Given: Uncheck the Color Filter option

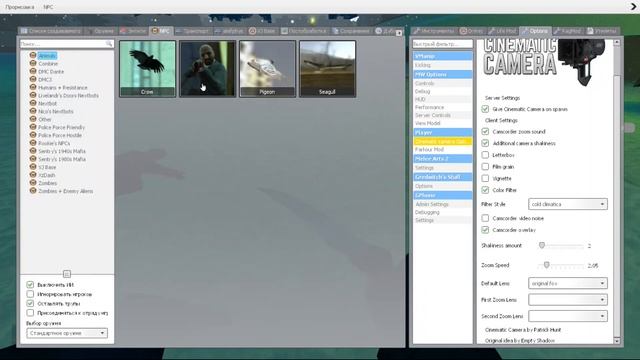Looking at the screenshot, I should point(485,190).
